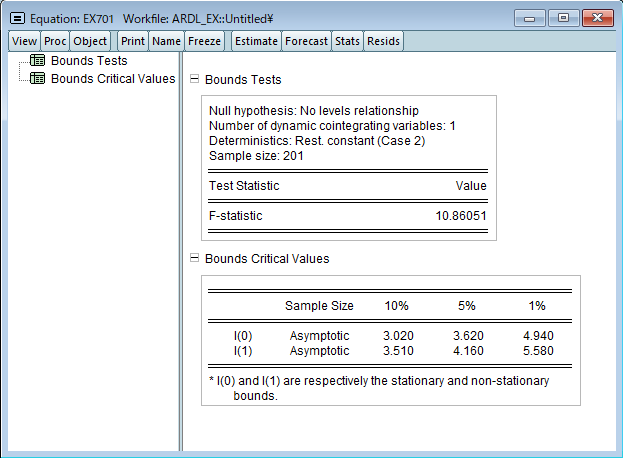Screen dimensions: 623x458
Task: Click the Resids button
Action: point(383,41)
